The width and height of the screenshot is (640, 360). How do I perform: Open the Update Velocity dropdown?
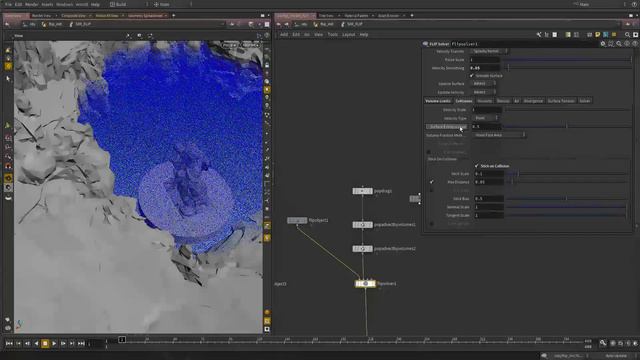coord(484,92)
